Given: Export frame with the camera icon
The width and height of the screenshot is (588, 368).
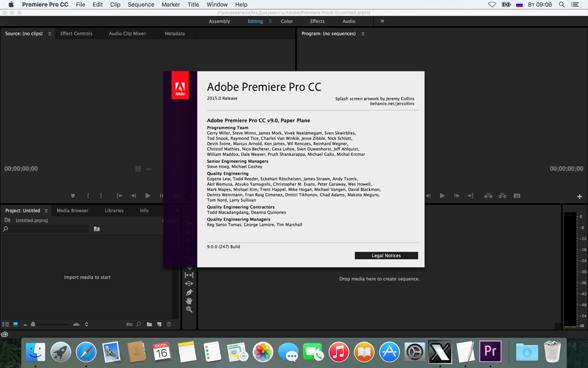Looking at the screenshot, I should (517, 195).
